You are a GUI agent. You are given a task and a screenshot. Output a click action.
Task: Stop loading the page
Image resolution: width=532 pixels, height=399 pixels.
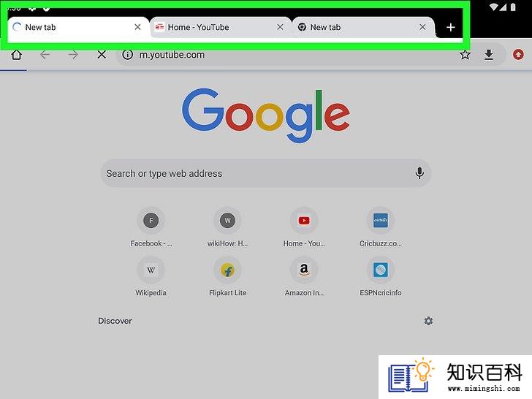(102, 55)
